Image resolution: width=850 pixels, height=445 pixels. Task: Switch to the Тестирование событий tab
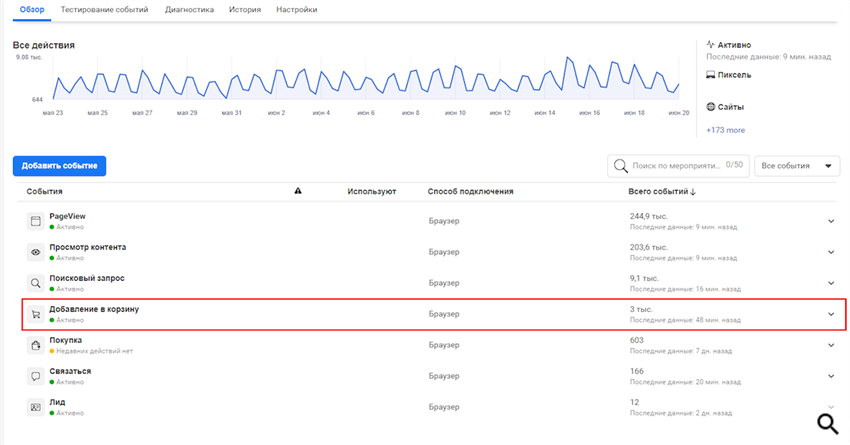(x=118, y=9)
